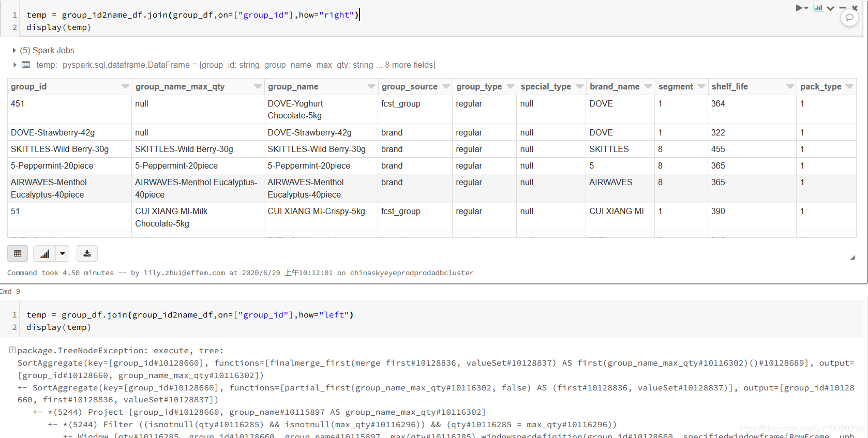The width and height of the screenshot is (868, 438).
Task: Open the cell actions chevron menu
Action: 830,8
